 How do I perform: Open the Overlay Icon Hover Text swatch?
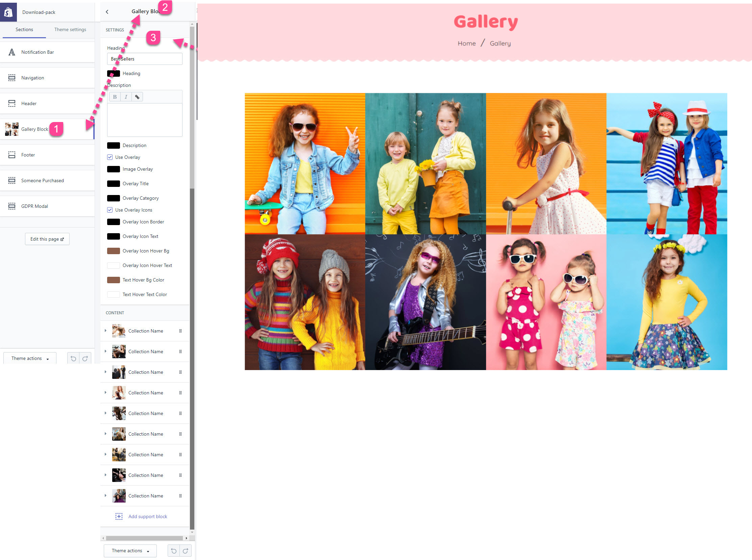click(114, 265)
